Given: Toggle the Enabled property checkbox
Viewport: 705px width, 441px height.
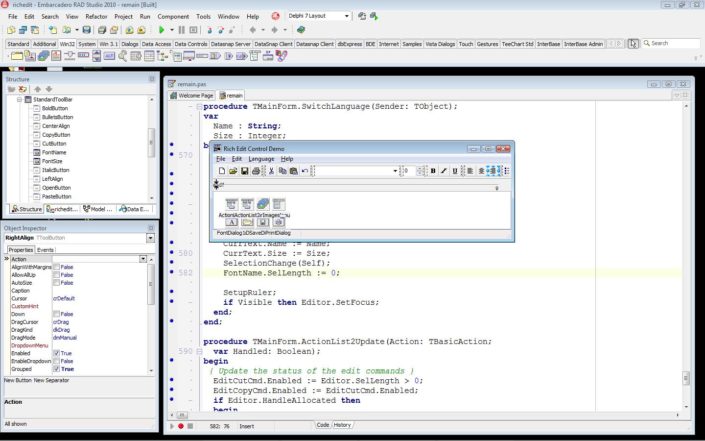Looking at the screenshot, I should click(54, 353).
